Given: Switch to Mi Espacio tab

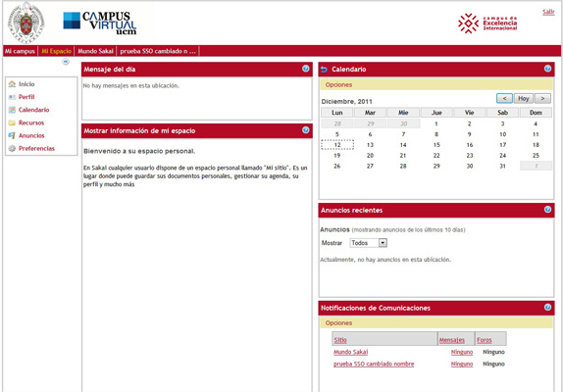Looking at the screenshot, I should click(x=56, y=51).
